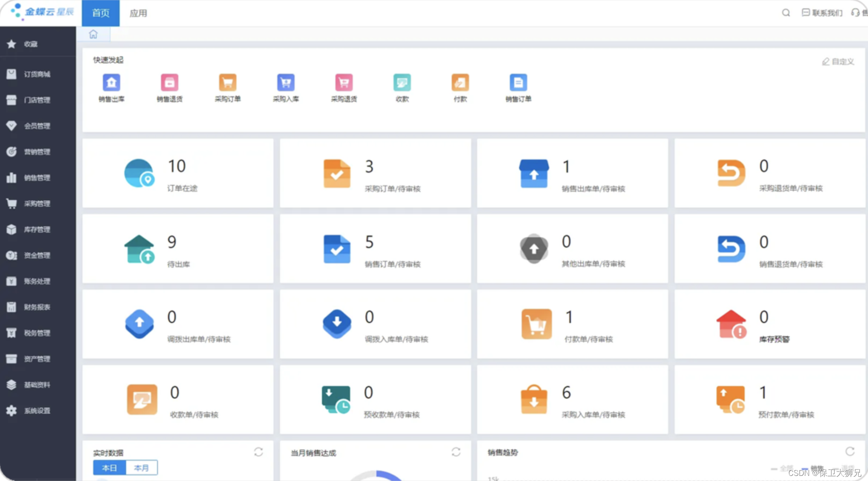Refresh the 当月销售达成 chart

pos(456,452)
